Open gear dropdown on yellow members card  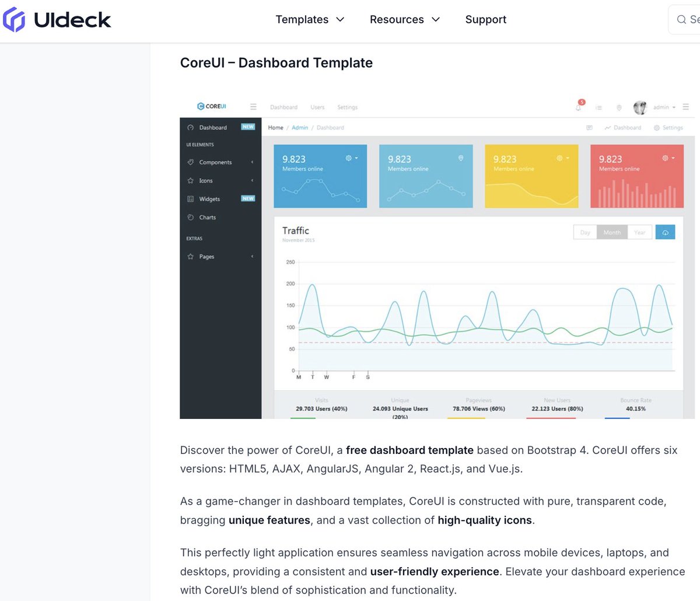tap(562, 158)
